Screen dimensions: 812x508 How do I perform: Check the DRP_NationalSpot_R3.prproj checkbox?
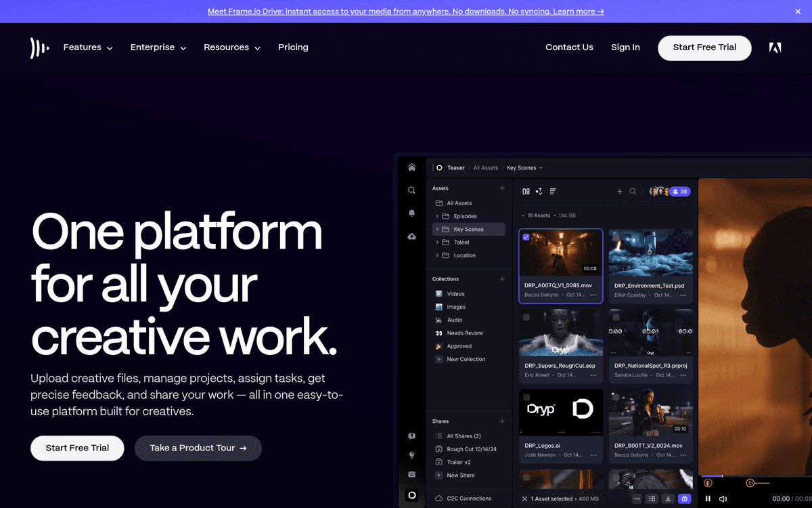tap(616, 317)
